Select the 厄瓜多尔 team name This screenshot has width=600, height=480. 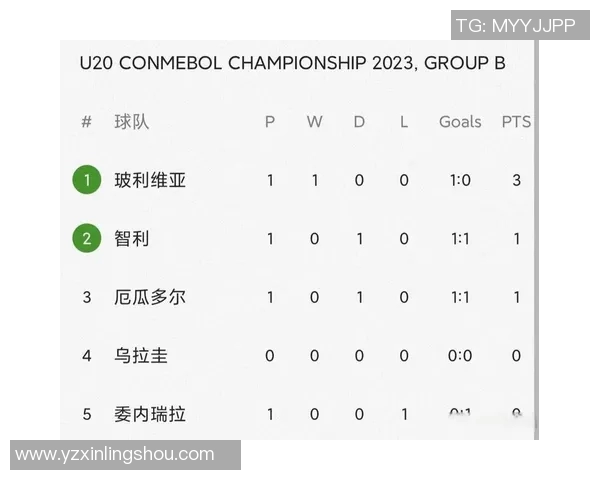(x=150, y=297)
